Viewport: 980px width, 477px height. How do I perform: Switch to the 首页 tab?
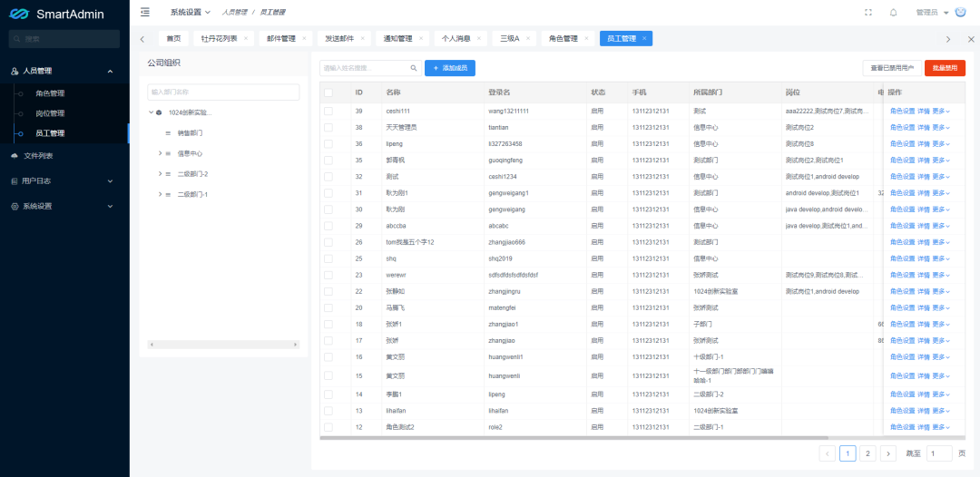click(173, 39)
